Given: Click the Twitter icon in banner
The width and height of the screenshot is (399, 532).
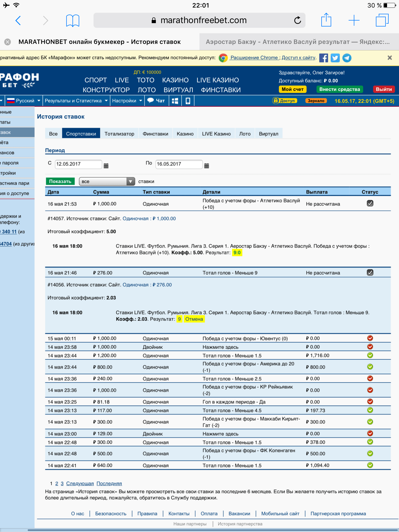Looking at the screenshot, I should pyautogui.click(x=335, y=58).
